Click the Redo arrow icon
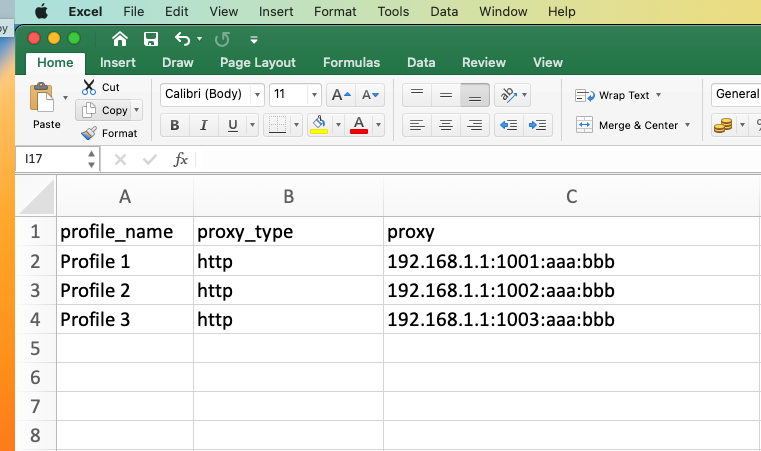Screen dimensions: 761x451 222,39
